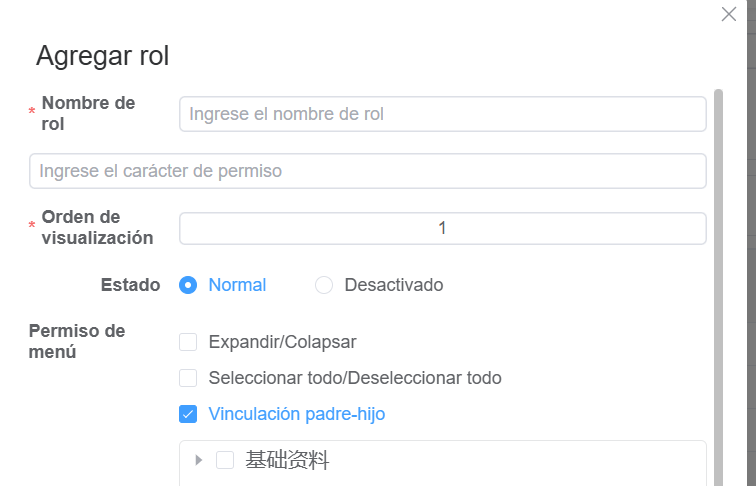Click the Nombre de rol input field
756x486 pixels.
click(442, 114)
